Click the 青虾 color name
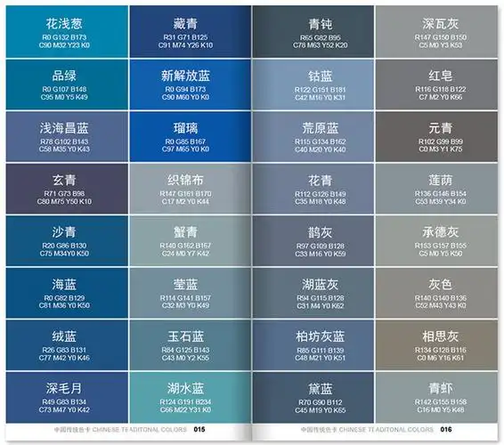504x445 pixels. pyautogui.click(x=441, y=388)
